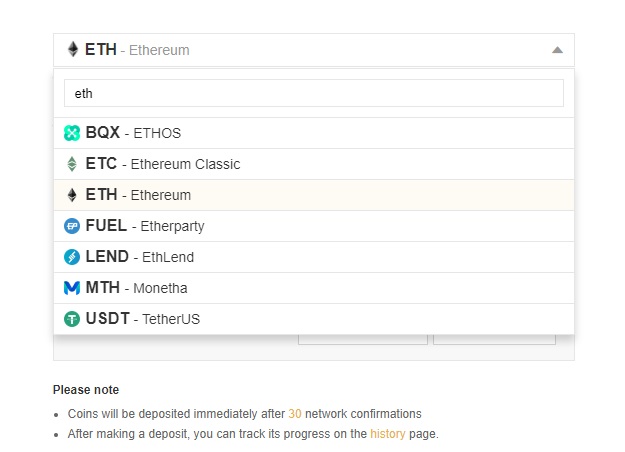Image resolution: width=625 pixels, height=452 pixels.
Task: Select BQX - ETHOS from the list
Action: click(x=314, y=133)
